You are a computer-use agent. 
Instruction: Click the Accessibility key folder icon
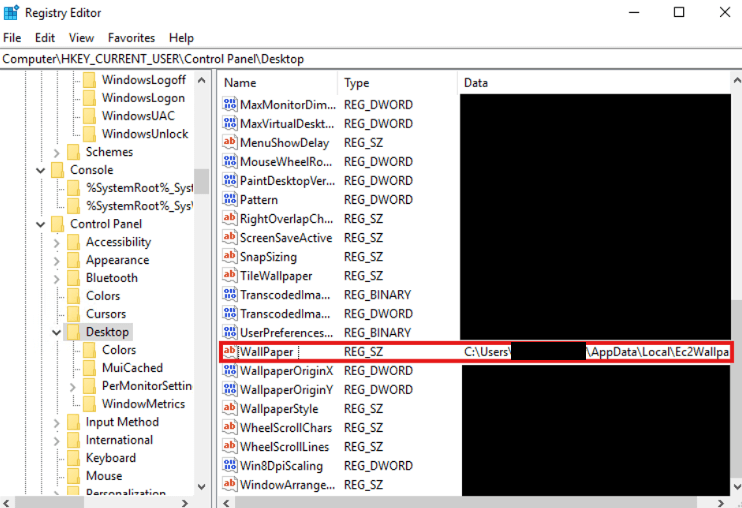coord(73,242)
